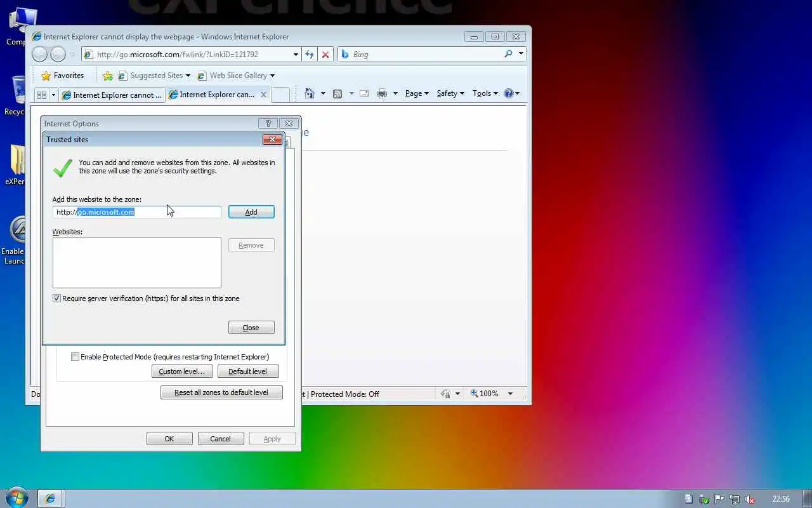Click Internet Explorer icon on taskbar

[x=50, y=498]
